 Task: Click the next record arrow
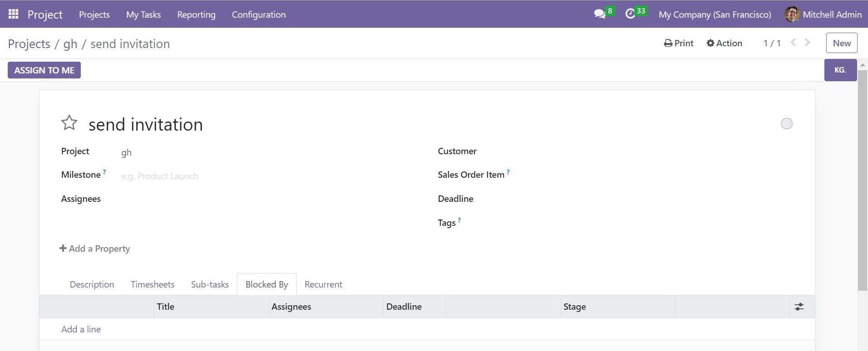click(807, 43)
